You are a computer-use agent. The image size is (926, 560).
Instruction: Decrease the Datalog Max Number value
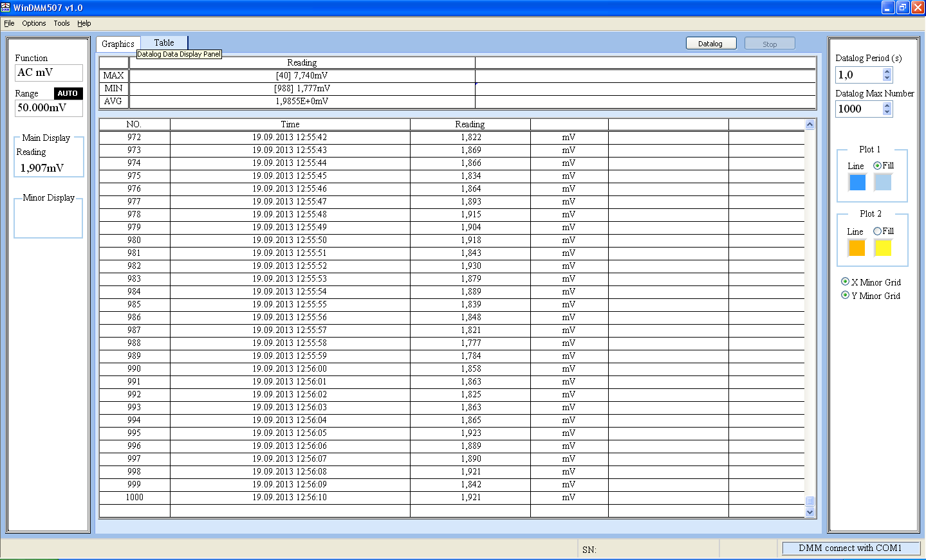coord(887,113)
